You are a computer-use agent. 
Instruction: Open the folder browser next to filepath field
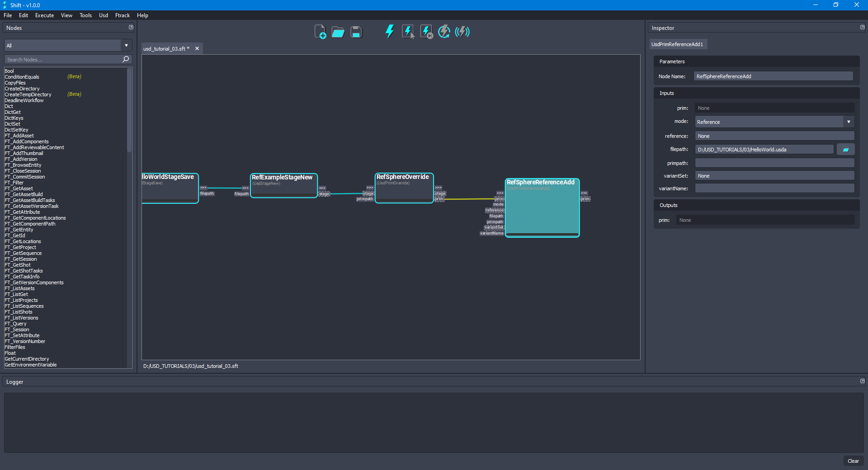[846, 149]
